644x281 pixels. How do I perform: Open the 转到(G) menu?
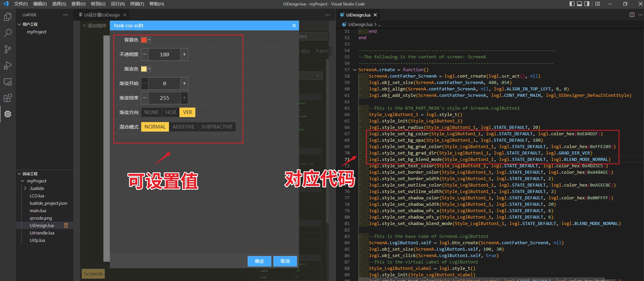coord(98,4)
